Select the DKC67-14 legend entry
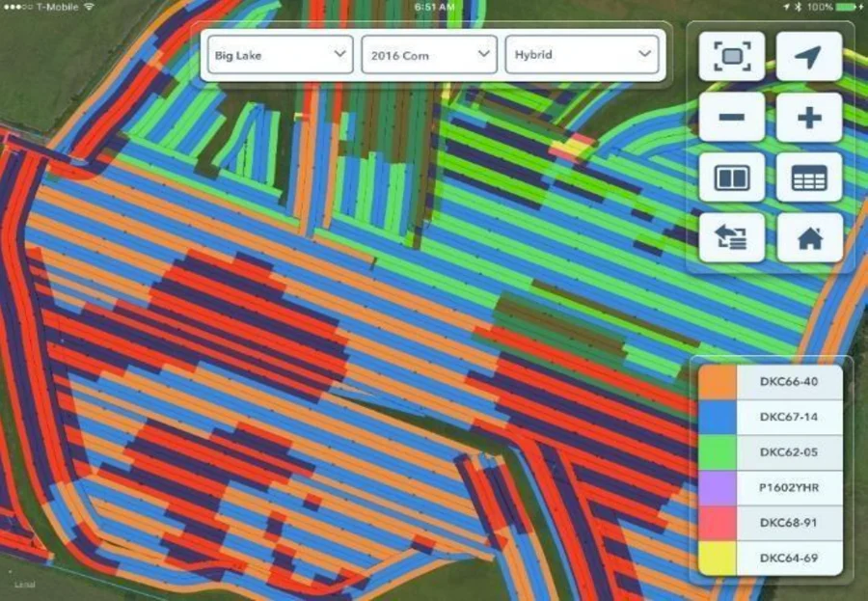This screenshot has height=601, width=868. [788, 417]
